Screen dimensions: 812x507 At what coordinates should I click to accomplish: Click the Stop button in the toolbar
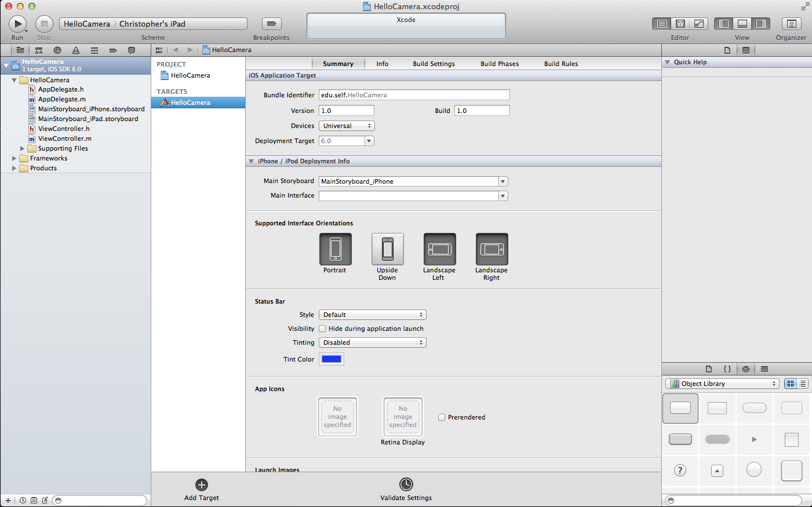click(44, 24)
